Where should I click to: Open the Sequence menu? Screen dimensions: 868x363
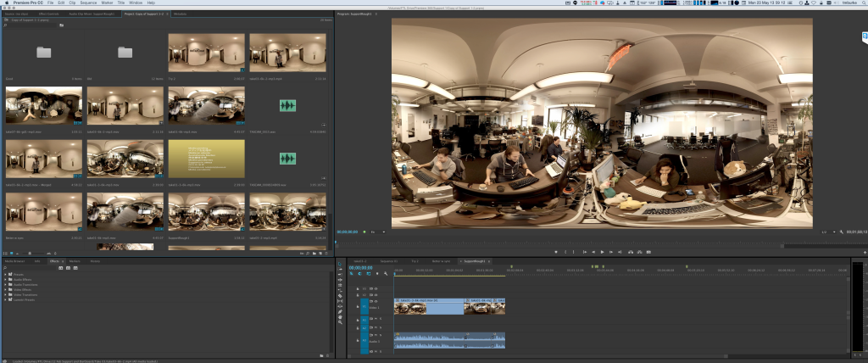pos(88,3)
